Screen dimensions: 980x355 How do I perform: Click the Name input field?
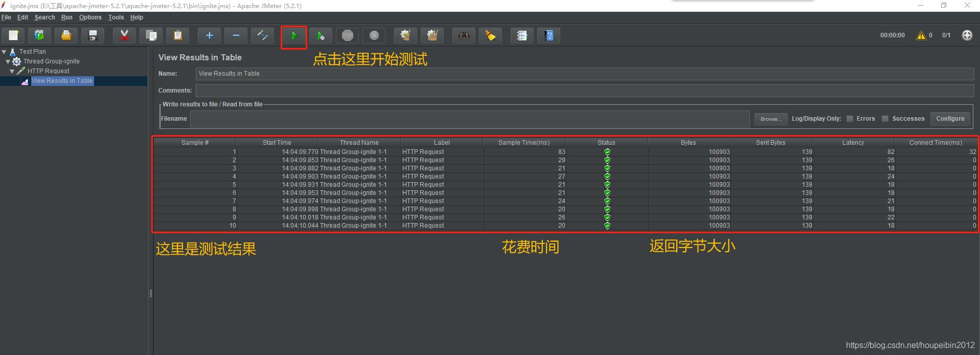(584, 74)
